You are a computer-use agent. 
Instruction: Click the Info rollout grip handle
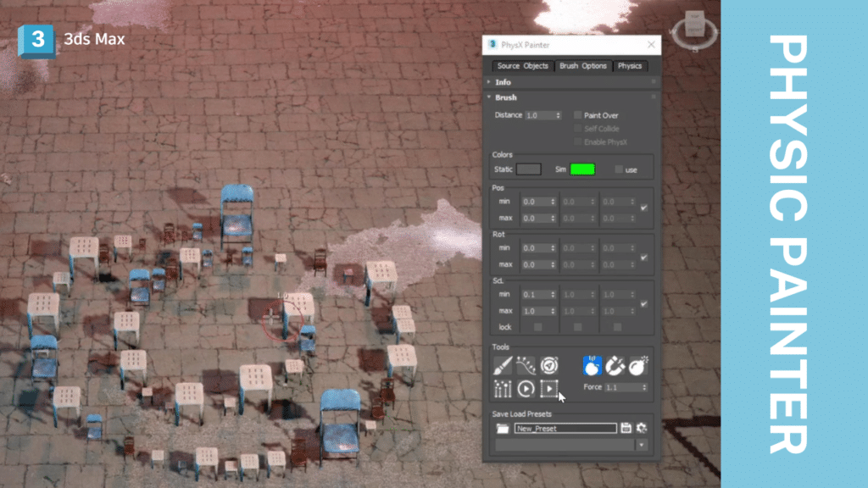pos(654,82)
